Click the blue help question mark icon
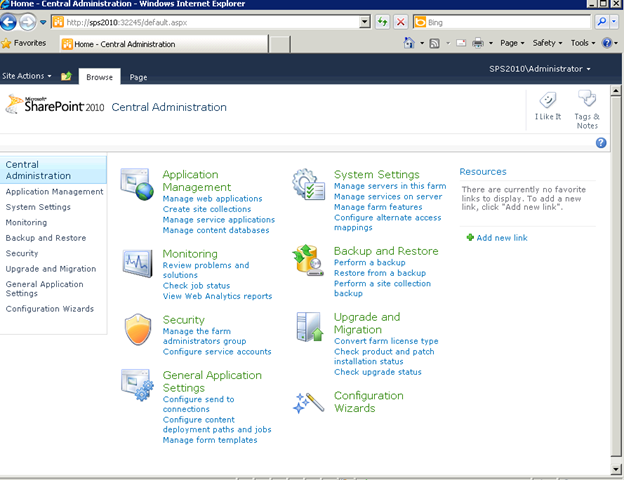 (601, 143)
